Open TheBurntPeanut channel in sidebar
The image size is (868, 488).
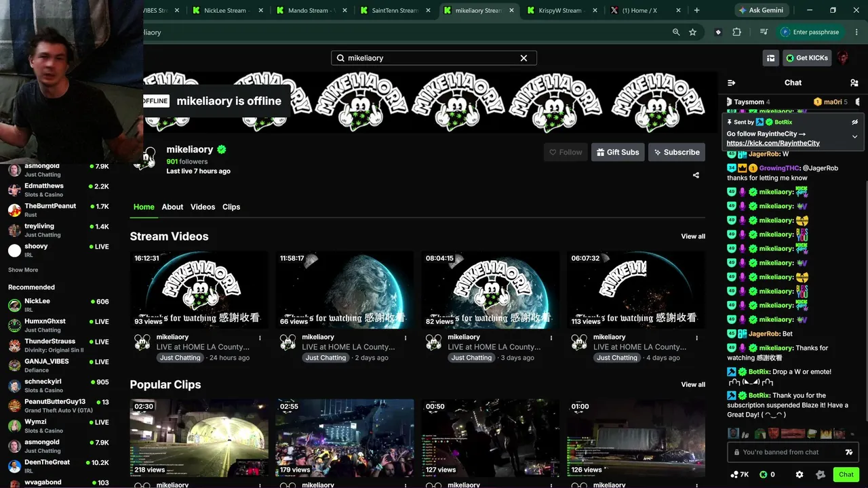[x=59, y=210]
